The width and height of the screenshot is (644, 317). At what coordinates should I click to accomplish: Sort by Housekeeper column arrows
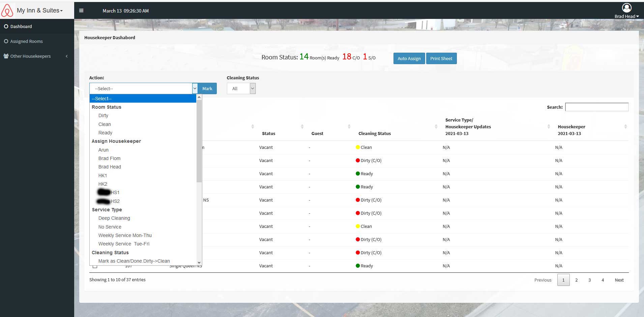pyautogui.click(x=625, y=127)
